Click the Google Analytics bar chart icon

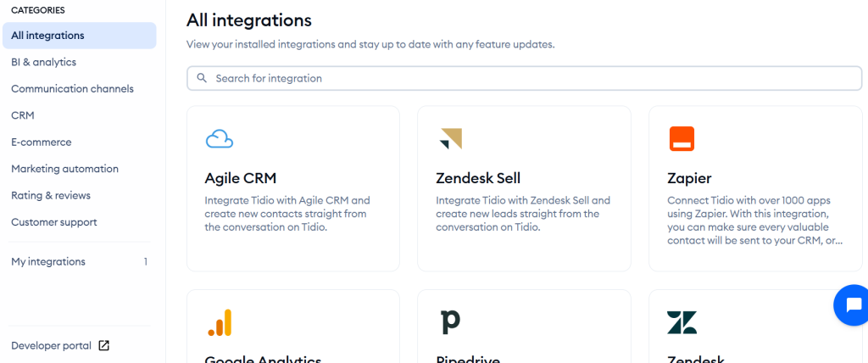pos(220,322)
